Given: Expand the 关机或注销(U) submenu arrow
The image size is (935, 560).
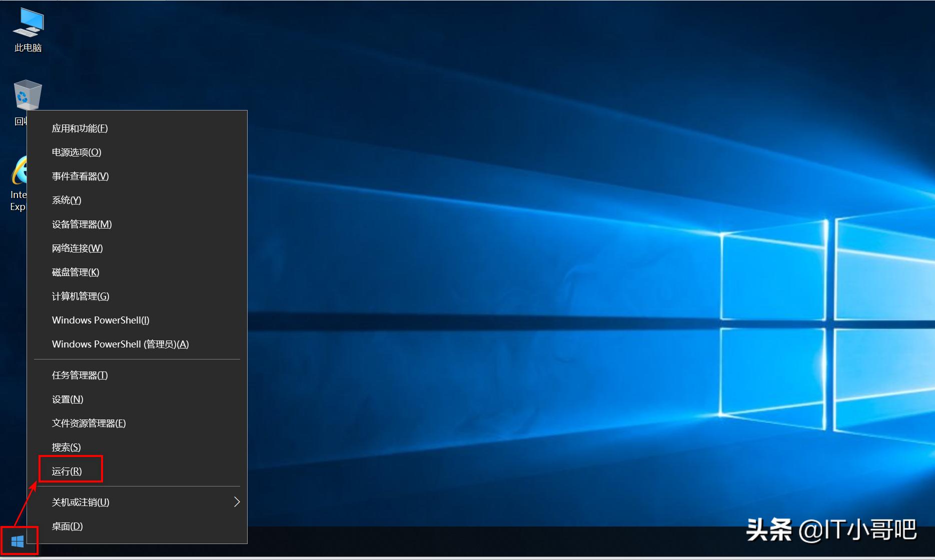Looking at the screenshot, I should [x=237, y=502].
